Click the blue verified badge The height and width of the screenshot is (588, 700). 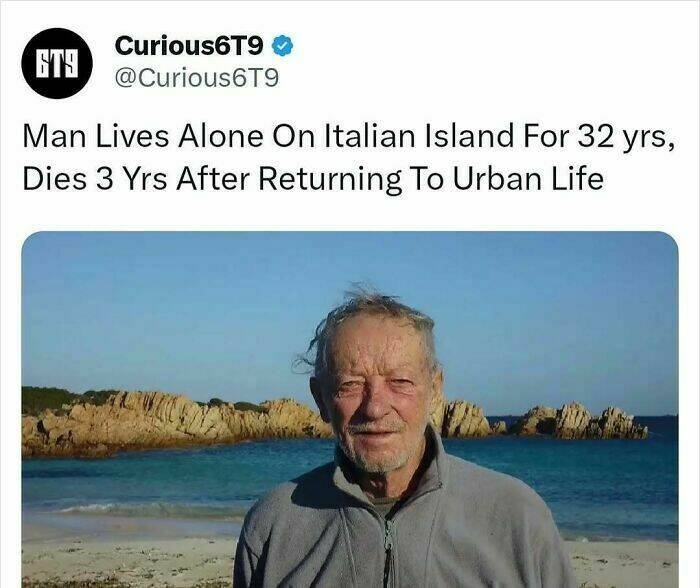(x=282, y=46)
